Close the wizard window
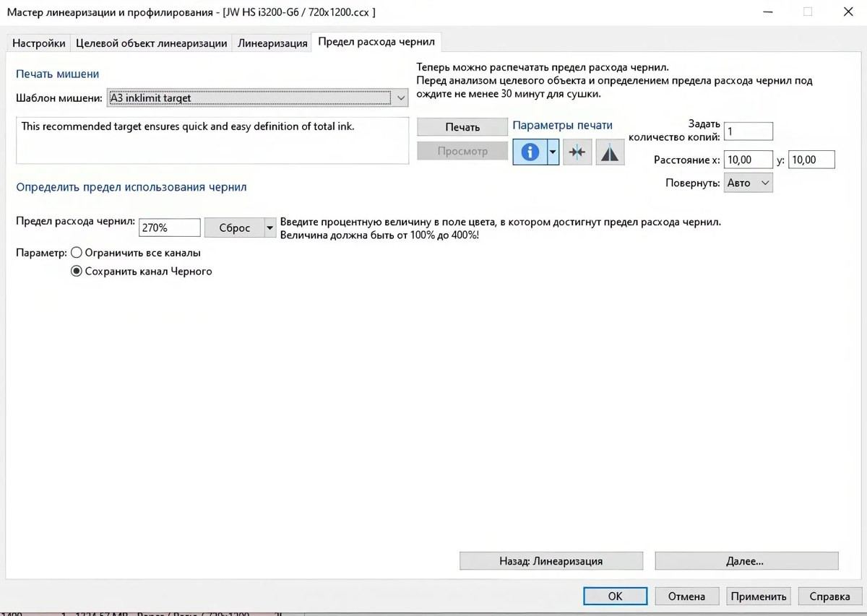The height and width of the screenshot is (616, 867). 848,12
